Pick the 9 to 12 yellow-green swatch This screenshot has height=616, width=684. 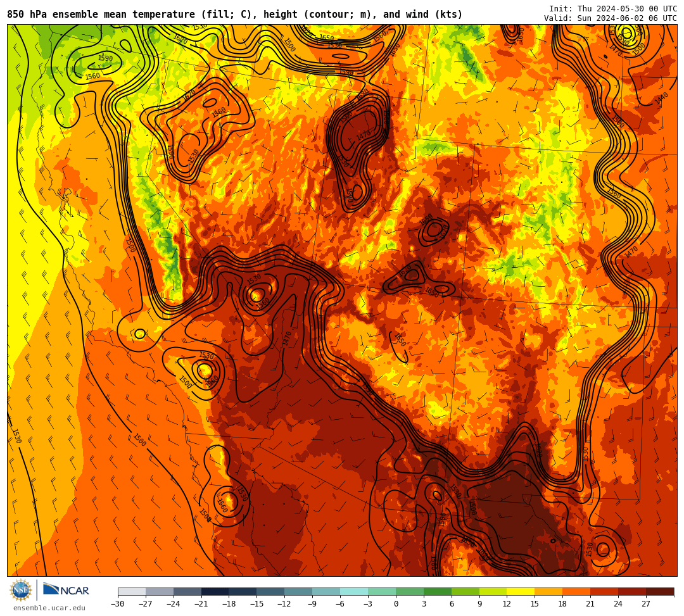(493, 591)
